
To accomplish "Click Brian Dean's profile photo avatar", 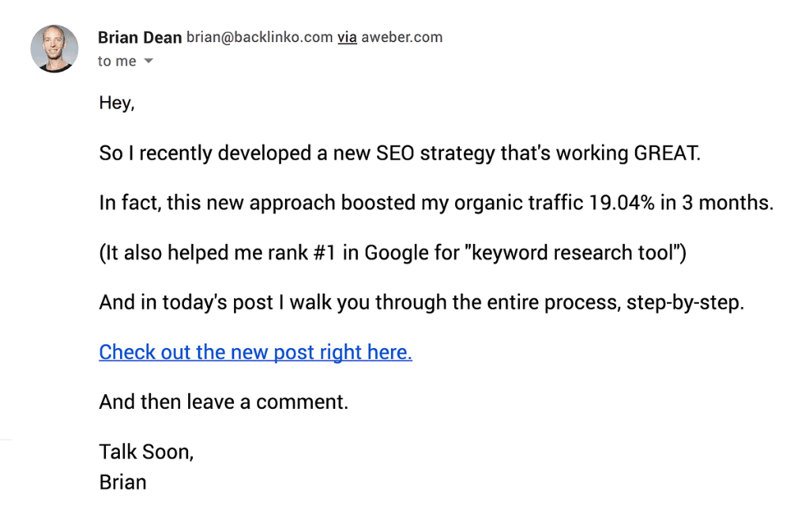I will pyautogui.click(x=55, y=49).
